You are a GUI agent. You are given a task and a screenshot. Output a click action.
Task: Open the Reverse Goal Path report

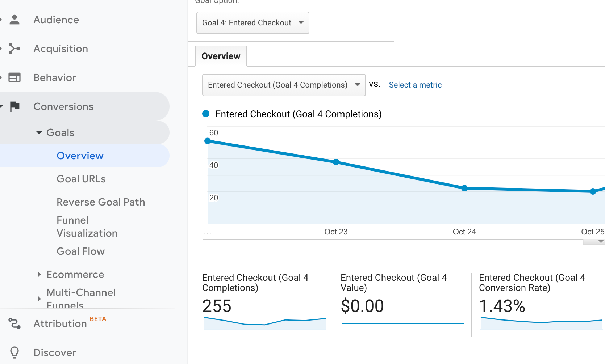point(101,202)
